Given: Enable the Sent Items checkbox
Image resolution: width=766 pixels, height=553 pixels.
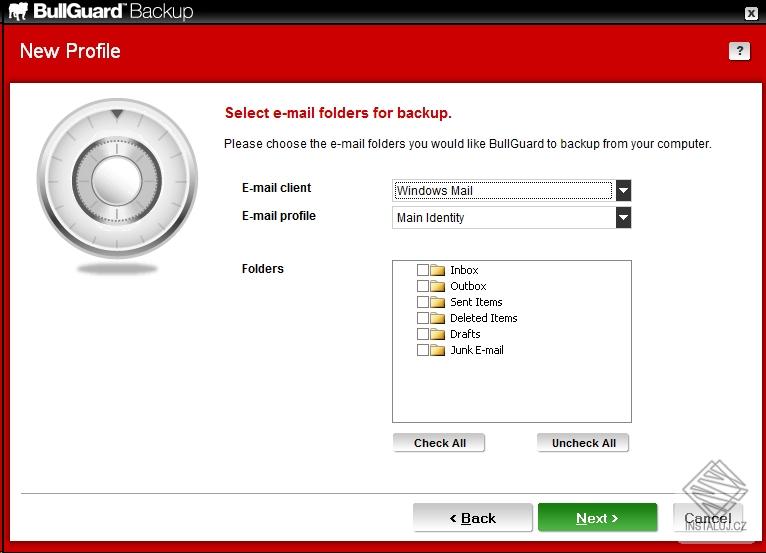Looking at the screenshot, I should (423, 302).
